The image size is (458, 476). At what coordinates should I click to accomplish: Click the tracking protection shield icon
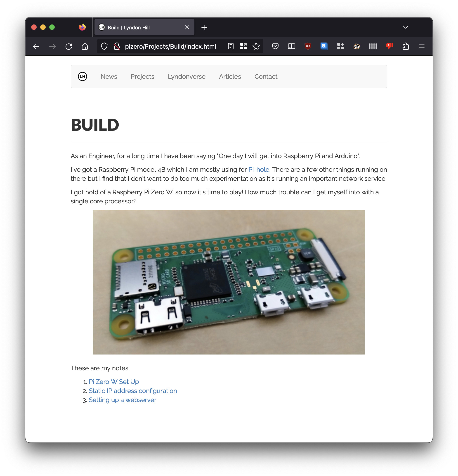point(104,46)
